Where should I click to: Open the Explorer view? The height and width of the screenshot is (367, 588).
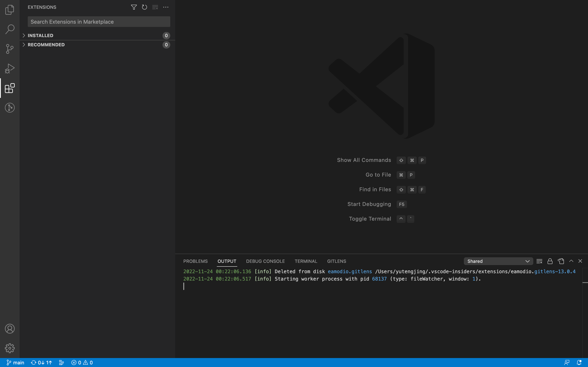pos(10,10)
